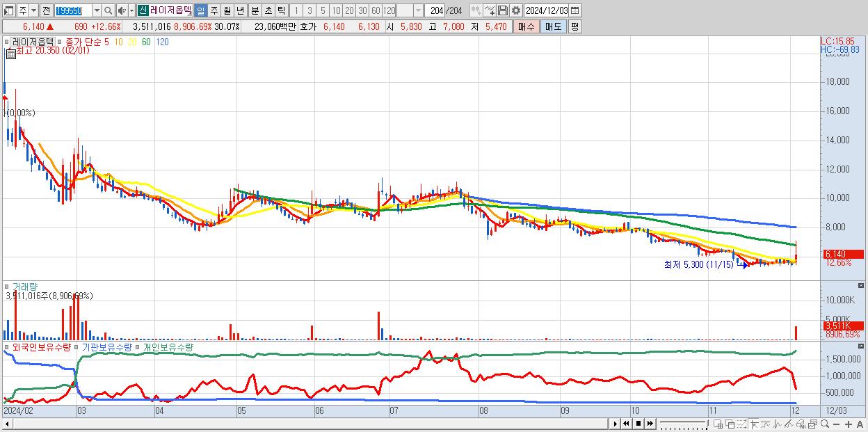Click the 'A' auto-fit icon at bottom right
Screen dimensions: 868x432
860,424
